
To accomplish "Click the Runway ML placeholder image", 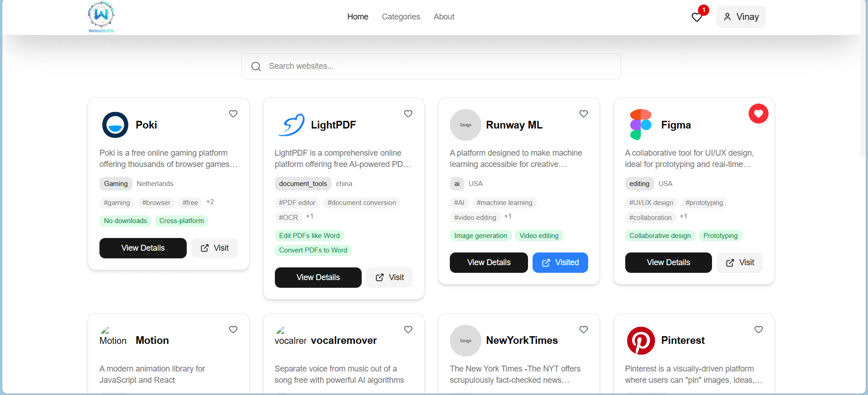I will coord(465,125).
